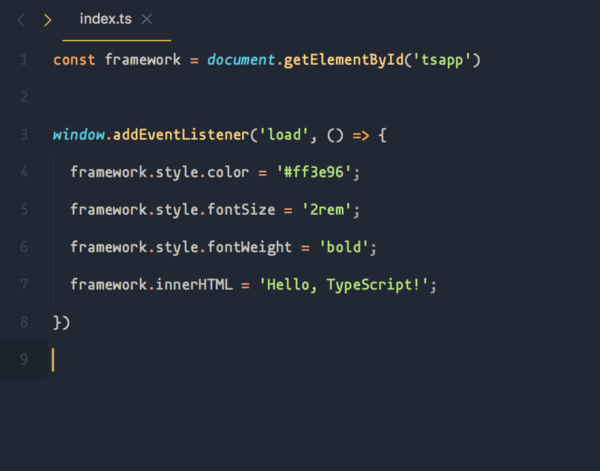Click line number 5 in the gutter

pos(23,209)
